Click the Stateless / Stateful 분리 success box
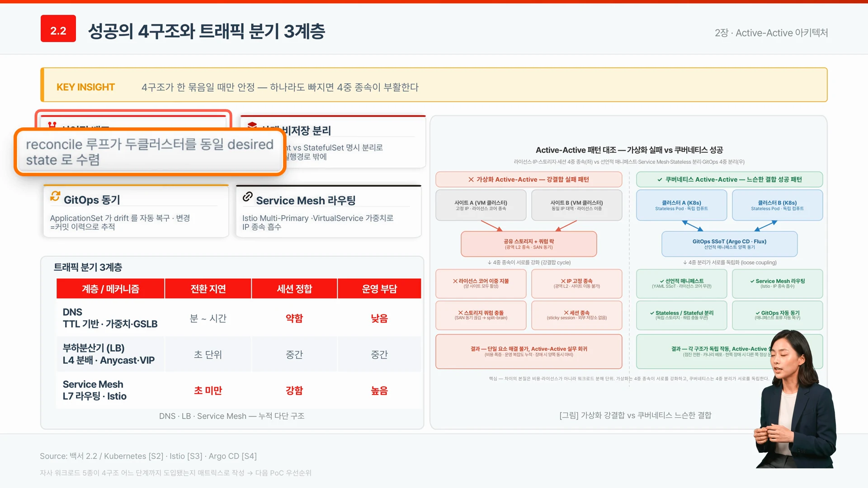This screenshot has width=868, height=488. (x=682, y=315)
